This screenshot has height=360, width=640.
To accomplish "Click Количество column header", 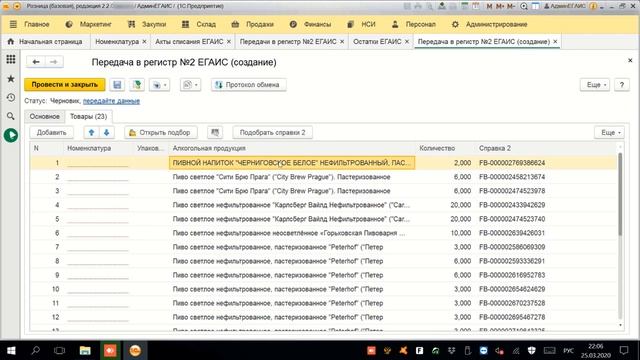I will pos(437,148).
